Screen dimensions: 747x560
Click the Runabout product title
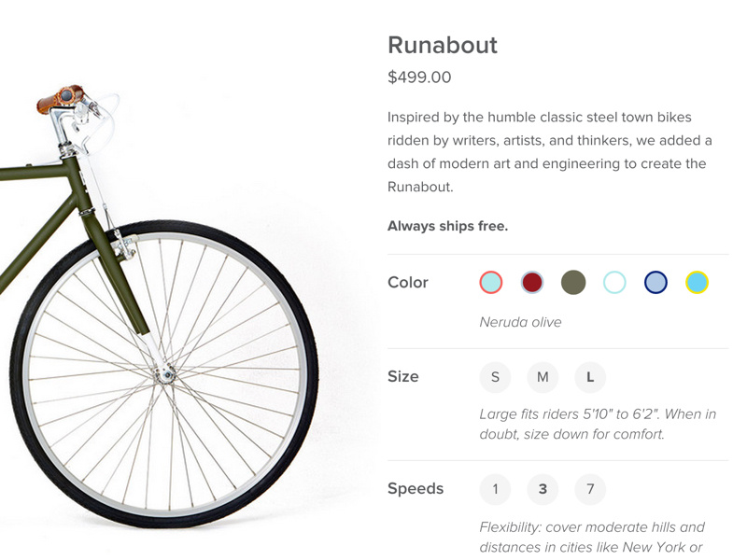443,45
